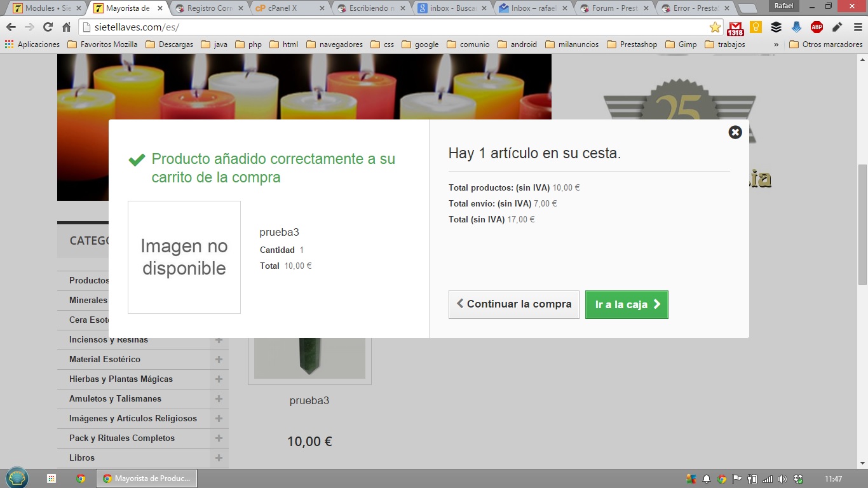Open the Libros category link
Screen dimensions: 868x488
tap(82, 457)
